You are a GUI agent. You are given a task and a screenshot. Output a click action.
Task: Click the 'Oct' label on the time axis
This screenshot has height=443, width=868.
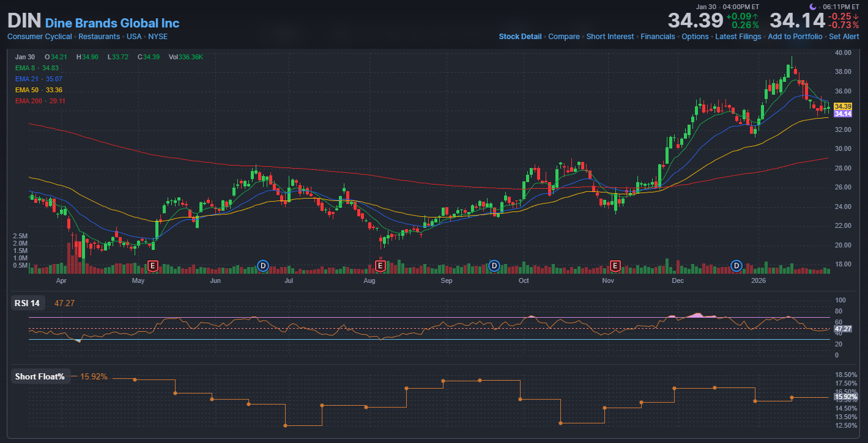click(x=524, y=281)
